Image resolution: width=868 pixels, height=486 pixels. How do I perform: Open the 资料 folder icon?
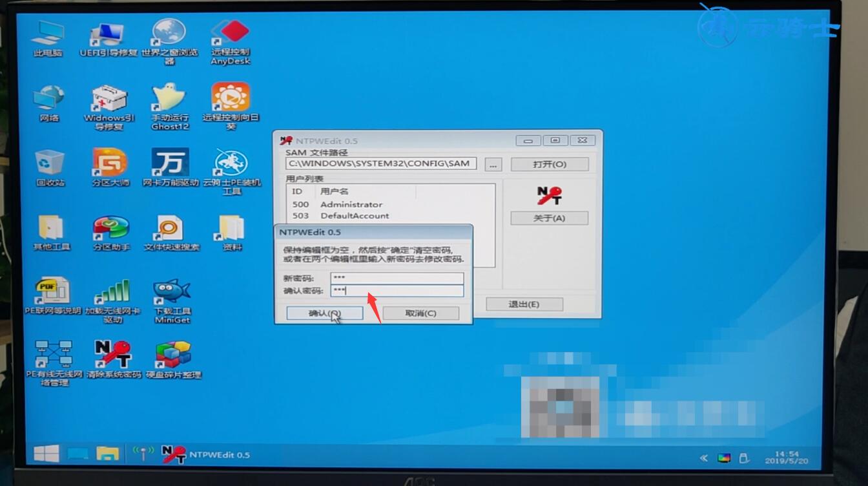coord(231,233)
